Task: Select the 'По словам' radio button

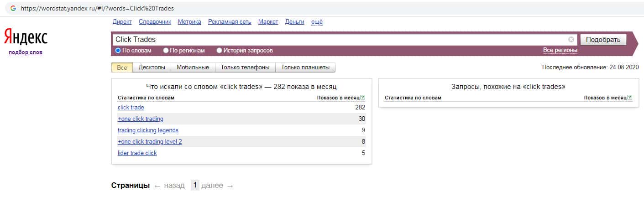Action: [118, 51]
